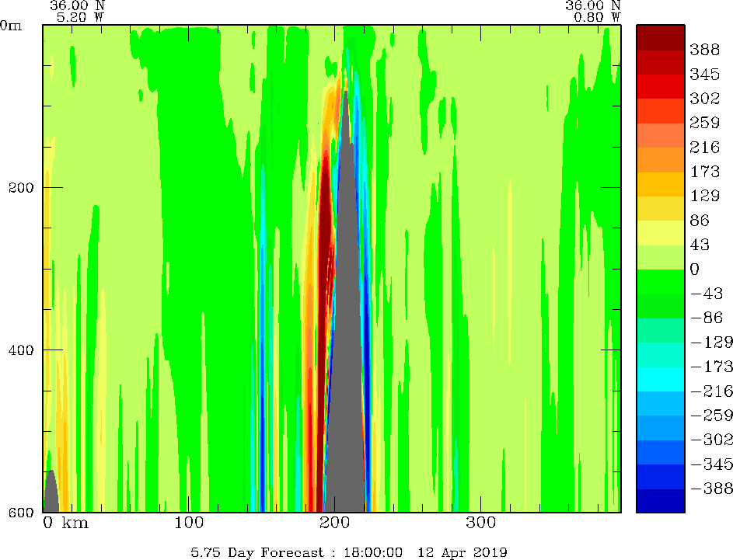
Task: Click the 0m depth axis label
Action: (11, 25)
